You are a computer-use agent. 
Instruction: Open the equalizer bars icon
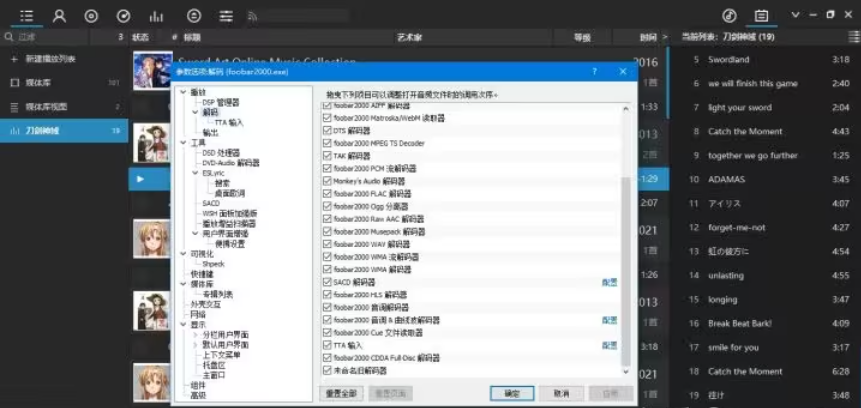(x=156, y=16)
